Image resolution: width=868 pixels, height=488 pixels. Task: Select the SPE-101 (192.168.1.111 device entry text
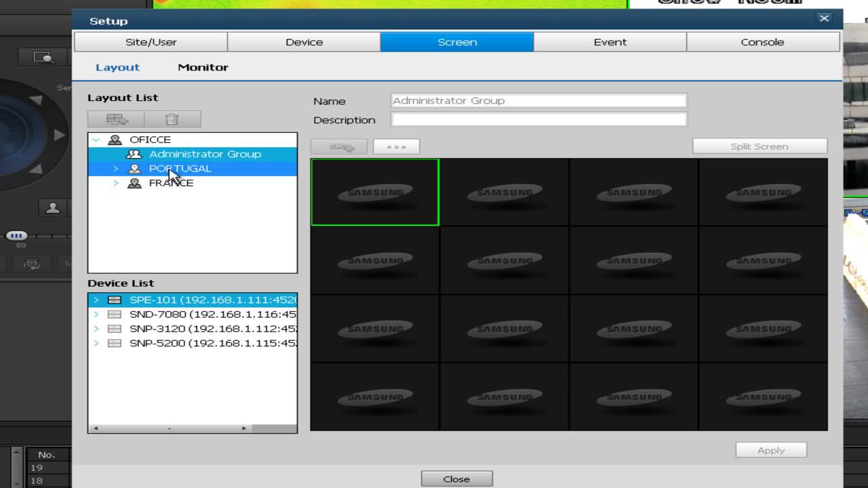pyautogui.click(x=213, y=300)
